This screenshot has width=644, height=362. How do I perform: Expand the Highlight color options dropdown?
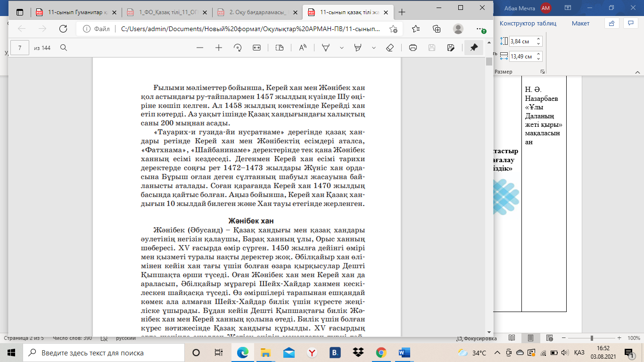click(x=374, y=48)
